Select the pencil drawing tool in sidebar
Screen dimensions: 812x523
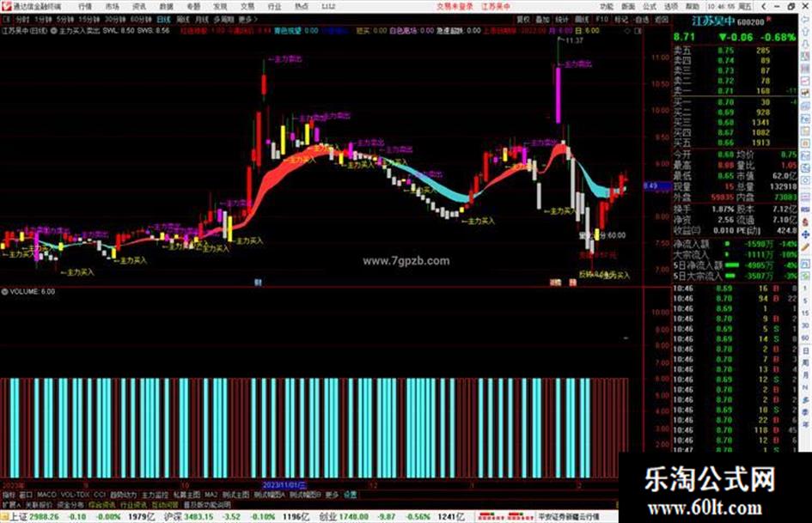[x=805, y=247]
